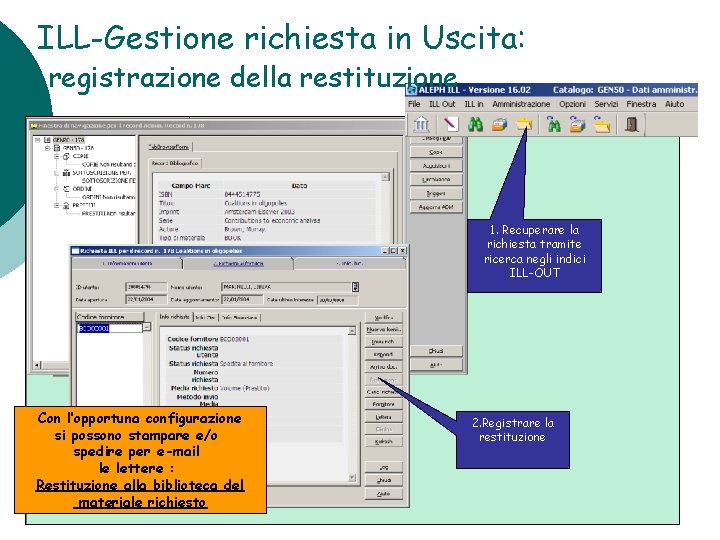Viewport: 720px width, 540px height.
Task: Click left scroll arrow of tree pane
Action: coord(38,366)
